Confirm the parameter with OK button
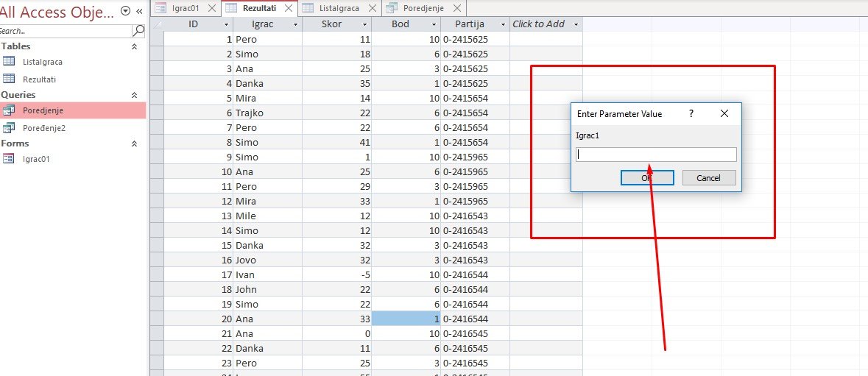The height and width of the screenshot is (376, 868). 647,177
